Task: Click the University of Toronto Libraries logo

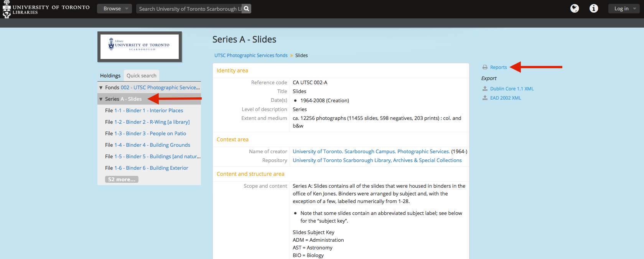Action: point(46,9)
